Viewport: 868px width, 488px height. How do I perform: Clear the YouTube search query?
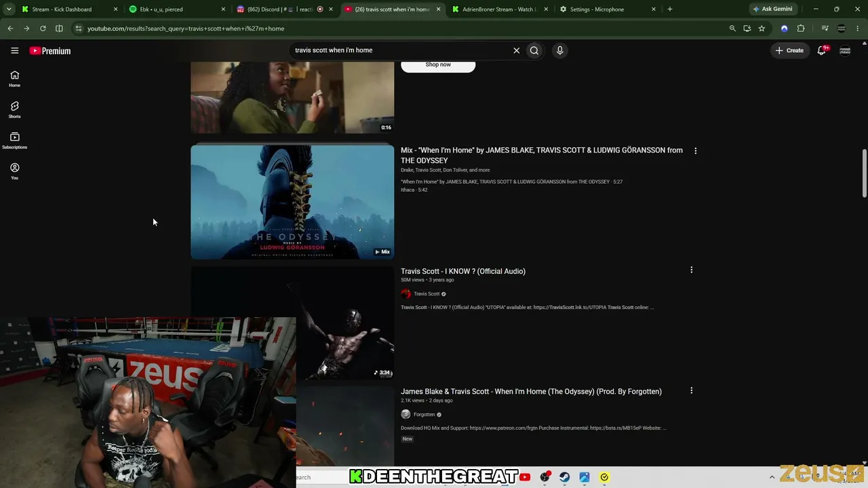pyautogui.click(x=517, y=50)
